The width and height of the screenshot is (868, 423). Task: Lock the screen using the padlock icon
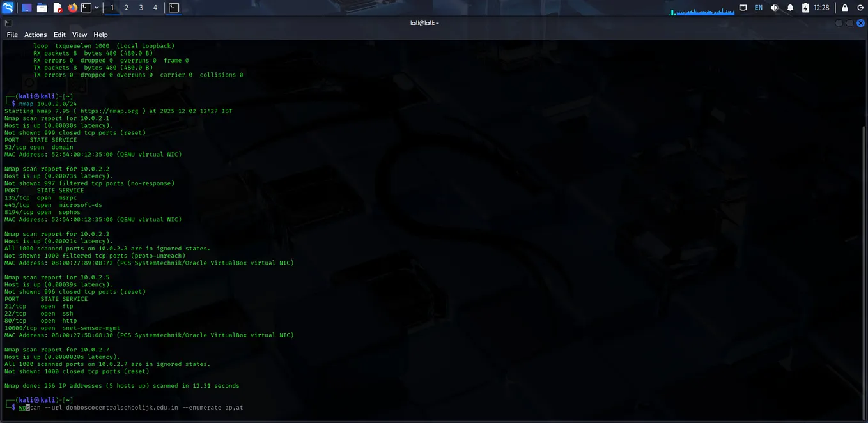tap(844, 7)
